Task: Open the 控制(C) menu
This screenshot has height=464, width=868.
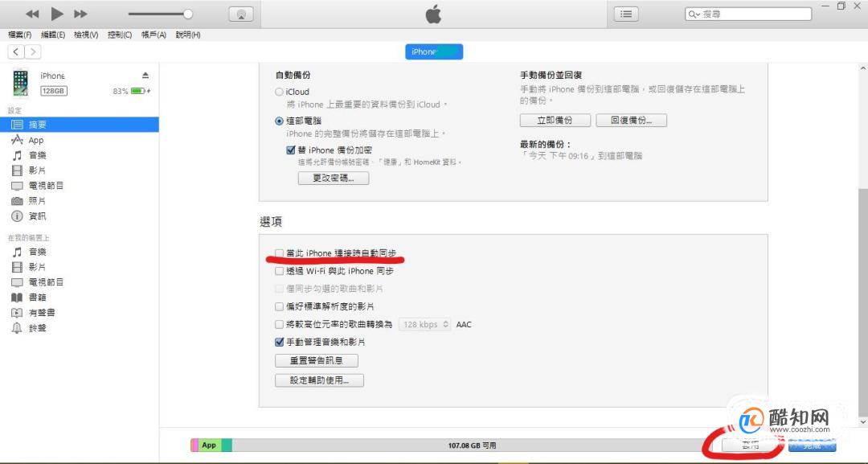Action: click(120, 35)
